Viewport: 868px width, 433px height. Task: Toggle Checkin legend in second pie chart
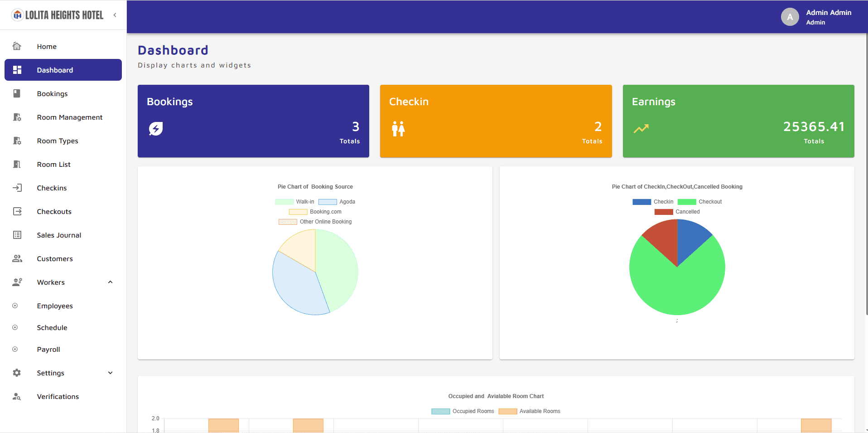coord(653,202)
